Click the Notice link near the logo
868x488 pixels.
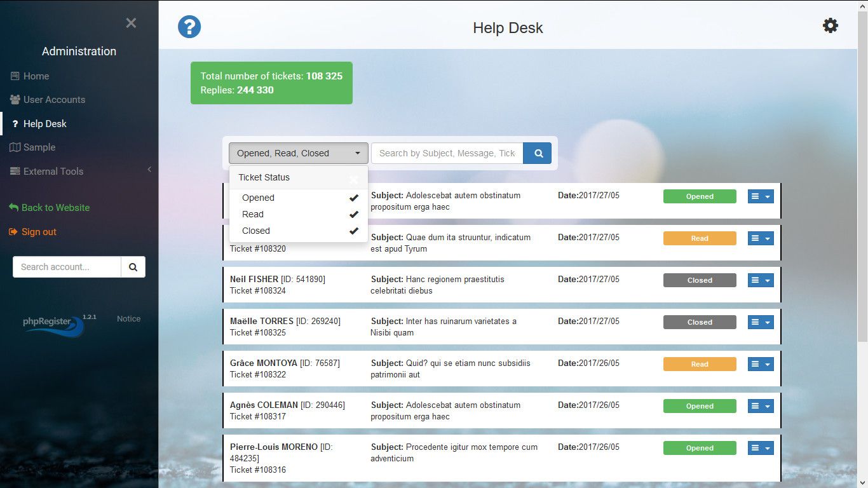[x=129, y=319]
